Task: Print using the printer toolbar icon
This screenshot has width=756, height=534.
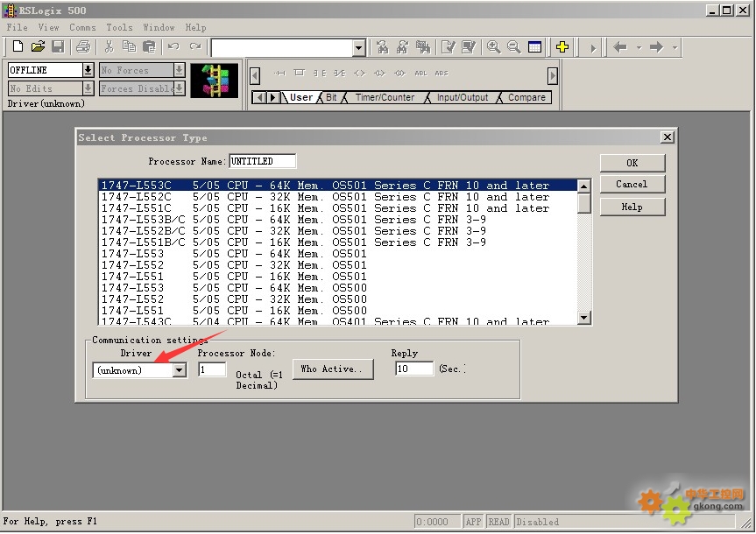Action: 83,46
